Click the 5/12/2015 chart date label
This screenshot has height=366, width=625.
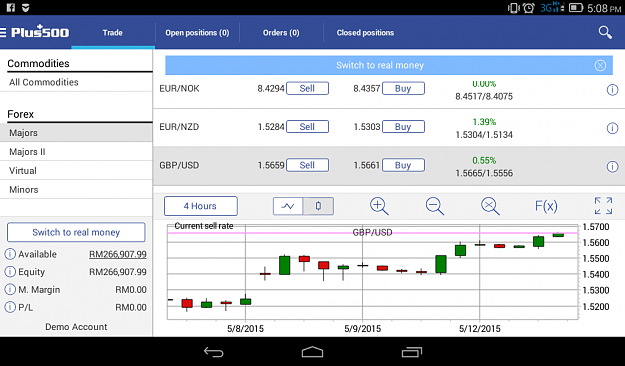click(x=480, y=329)
